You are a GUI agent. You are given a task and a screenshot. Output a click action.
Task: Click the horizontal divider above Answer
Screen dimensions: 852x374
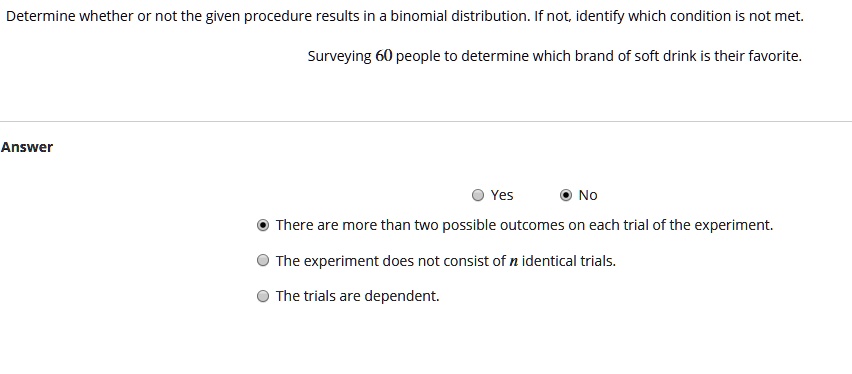click(x=426, y=121)
